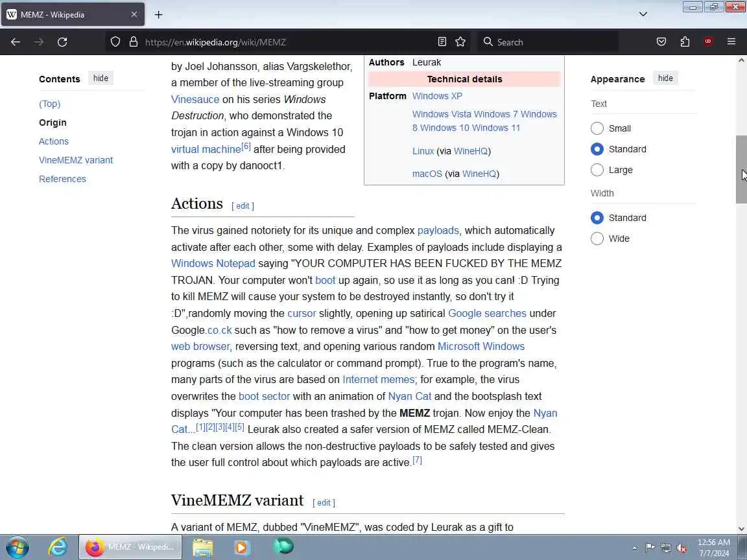Open the tracking protection shield icon
The image size is (747, 560).
point(115,42)
